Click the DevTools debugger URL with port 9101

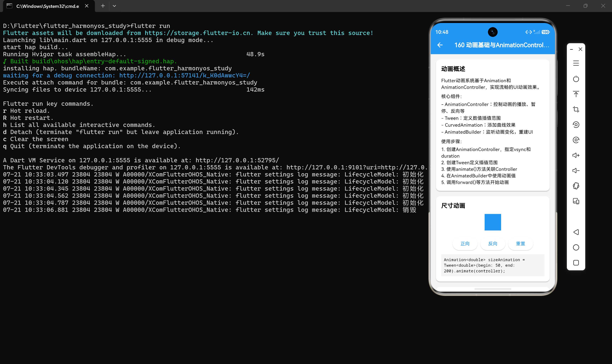point(357,167)
